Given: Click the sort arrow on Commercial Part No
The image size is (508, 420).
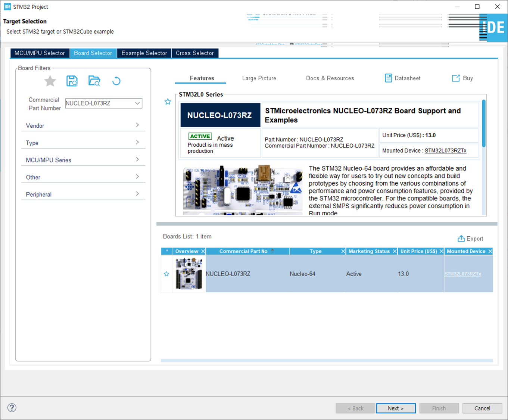Looking at the screenshot, I should point(272,251).
